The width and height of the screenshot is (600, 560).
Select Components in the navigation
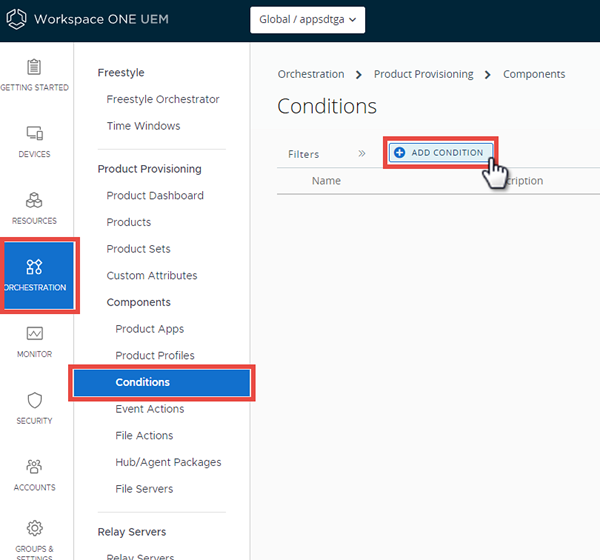tap(139, 302)
